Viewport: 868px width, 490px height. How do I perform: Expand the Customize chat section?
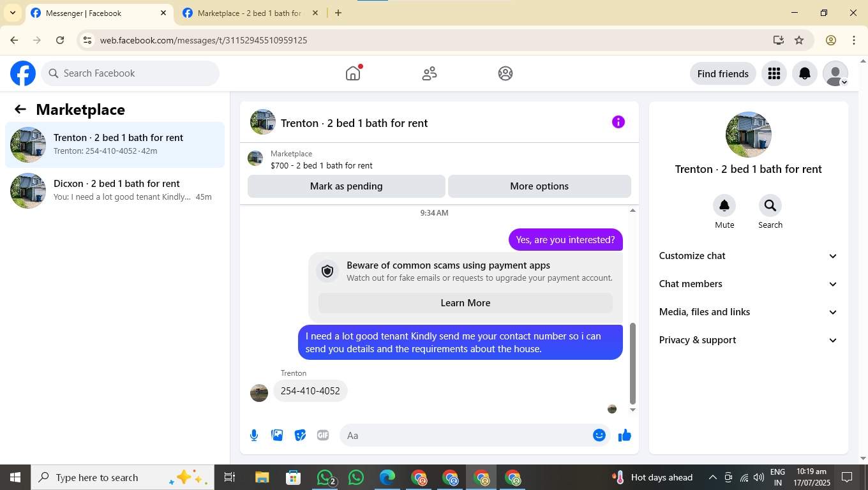tap(748, 256)
